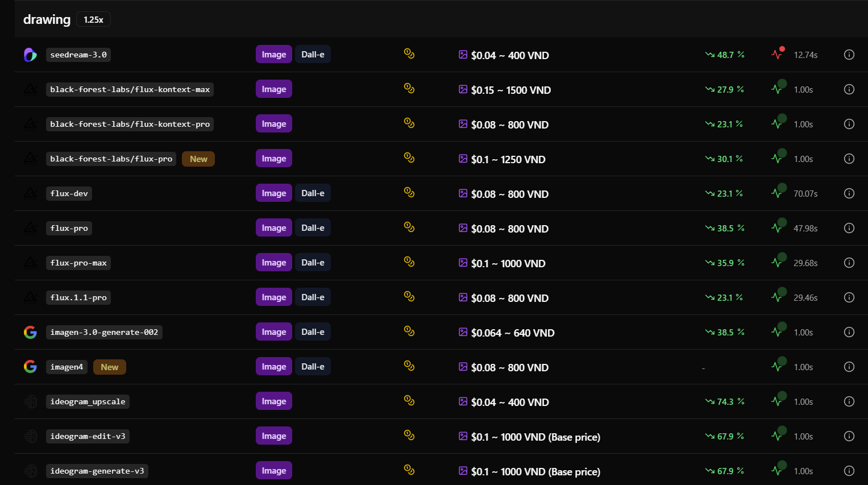Screen dimensions: 868x485
Task: Click the coin pricing icon for flux-dev
Action: click(x=409, y=192)
